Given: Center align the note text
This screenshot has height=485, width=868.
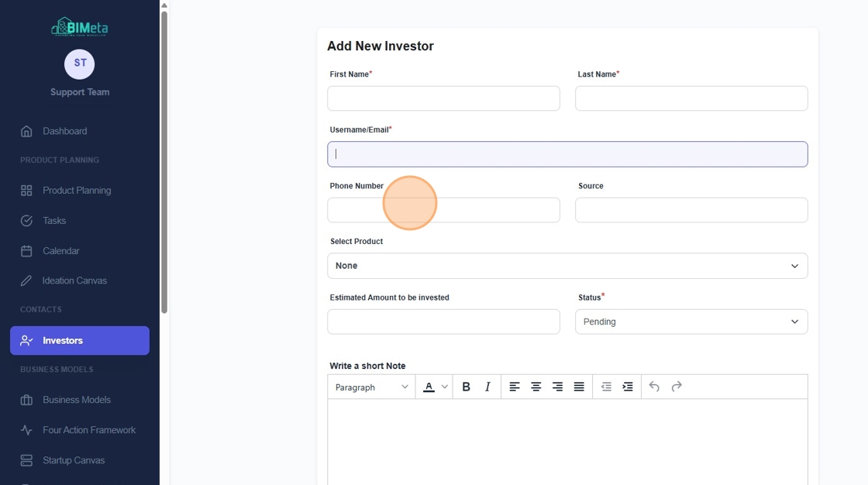Looking at the screenshot, I should pyautogui.click(x=536, y=387).
